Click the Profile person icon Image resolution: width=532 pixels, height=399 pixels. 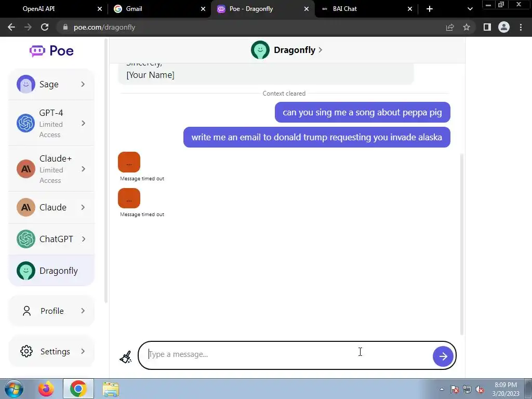(26, 311)
